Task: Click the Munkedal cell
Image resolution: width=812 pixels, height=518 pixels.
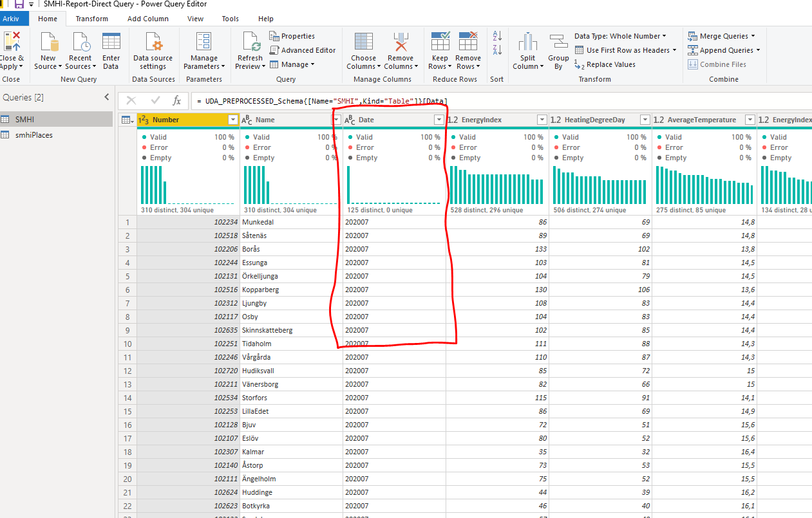Action: (291, 222)
